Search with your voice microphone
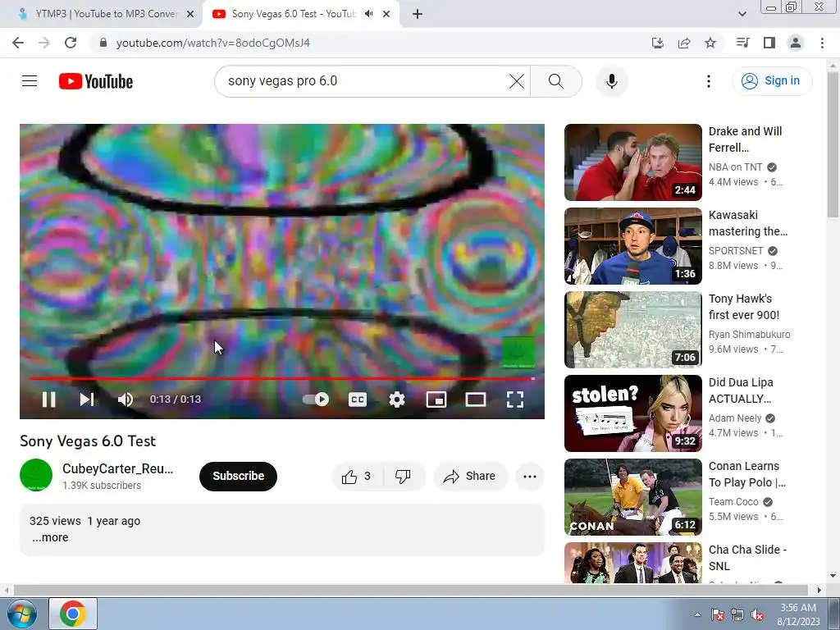840x630 pixels. (612, 81)
